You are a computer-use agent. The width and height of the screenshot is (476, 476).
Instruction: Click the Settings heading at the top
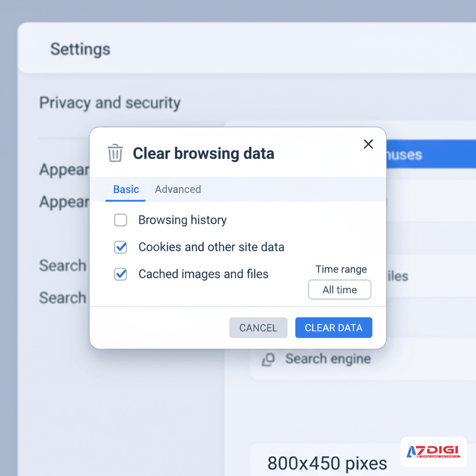(80, 49)
